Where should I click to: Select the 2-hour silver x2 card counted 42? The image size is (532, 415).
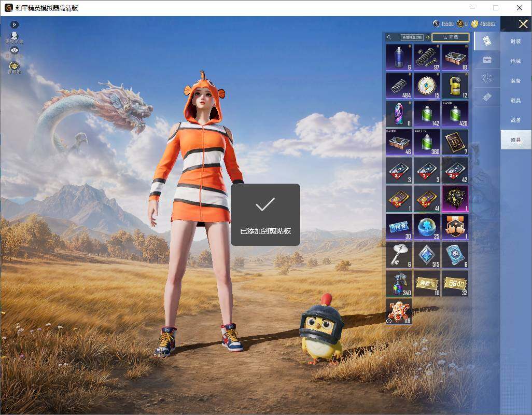pyautogui.click(x=455, y=170)
